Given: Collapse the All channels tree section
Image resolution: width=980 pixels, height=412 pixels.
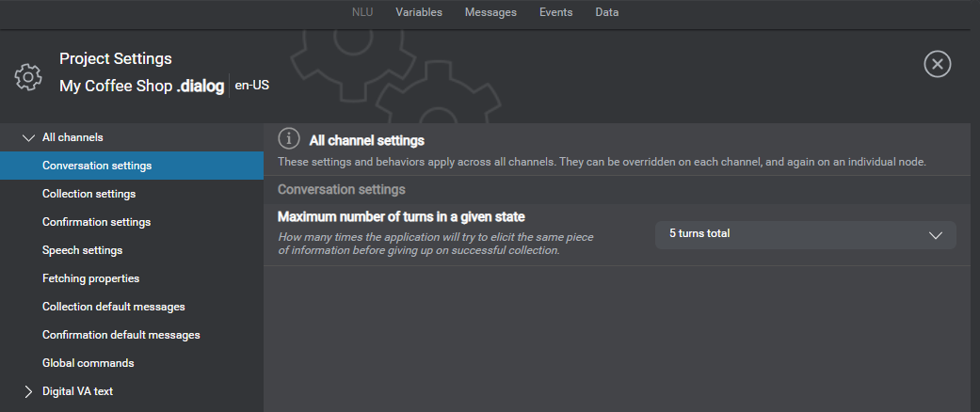Looking at the screenshot, I should coord(28,137).
